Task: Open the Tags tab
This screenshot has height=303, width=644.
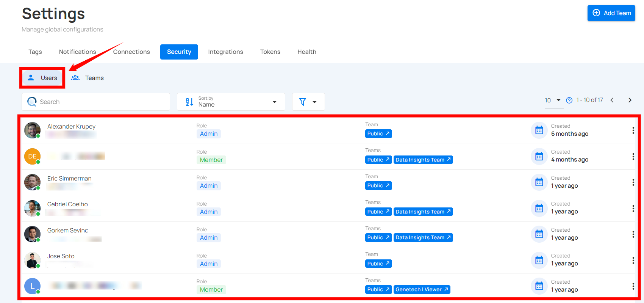Action: tap(35, 52)
